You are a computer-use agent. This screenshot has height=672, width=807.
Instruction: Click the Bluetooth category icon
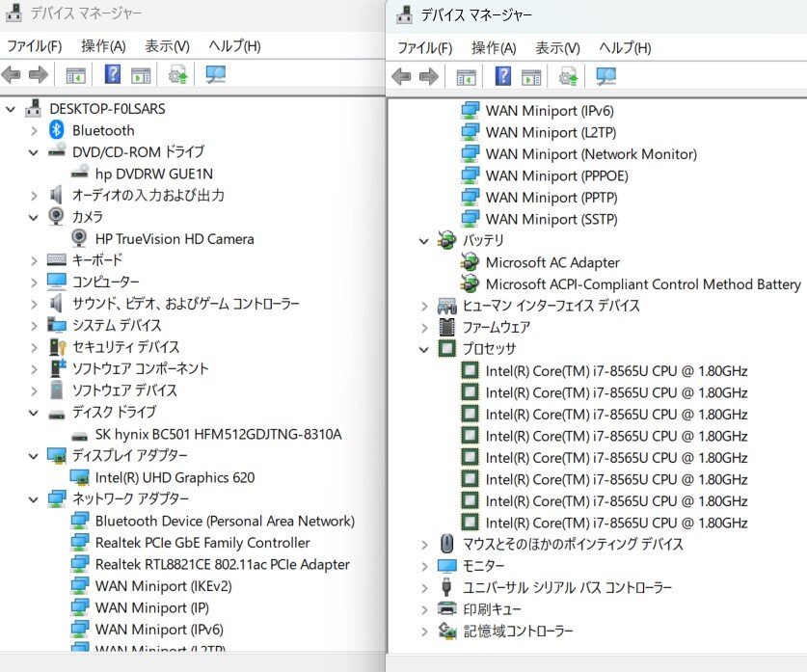[x=56, y=129]
